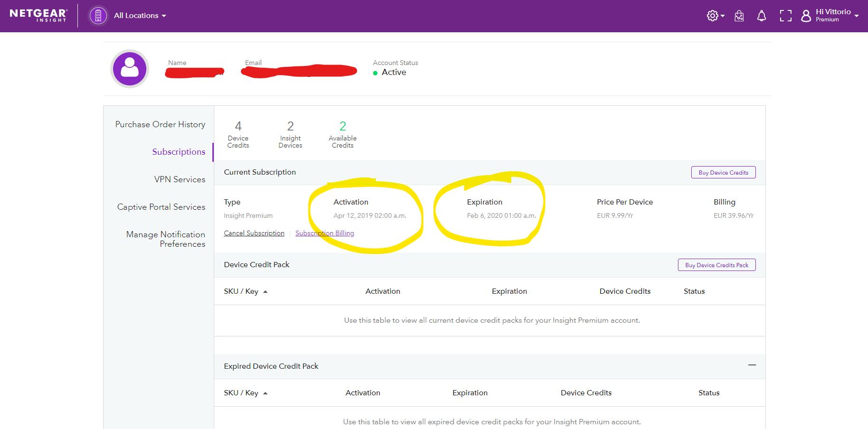
Task: Open the shopping cart icon in the header
Action: click(x=739, y=16)
